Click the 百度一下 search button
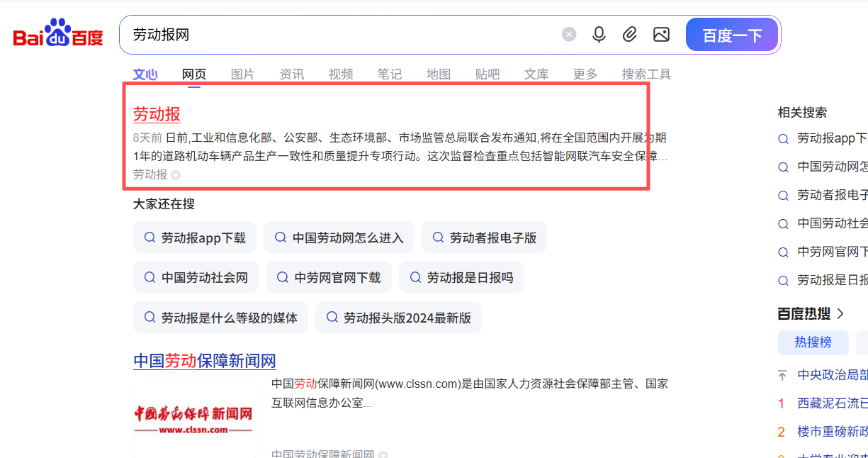The width and height of the screenshot is (868, 458). click(x=732, y=35)
